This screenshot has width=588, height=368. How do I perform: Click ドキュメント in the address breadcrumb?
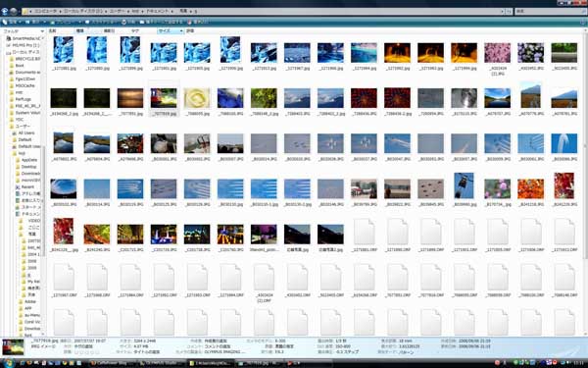pos(157,12)
